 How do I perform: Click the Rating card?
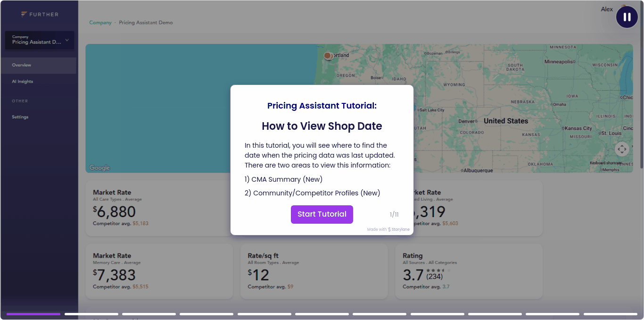pos(469,271)
